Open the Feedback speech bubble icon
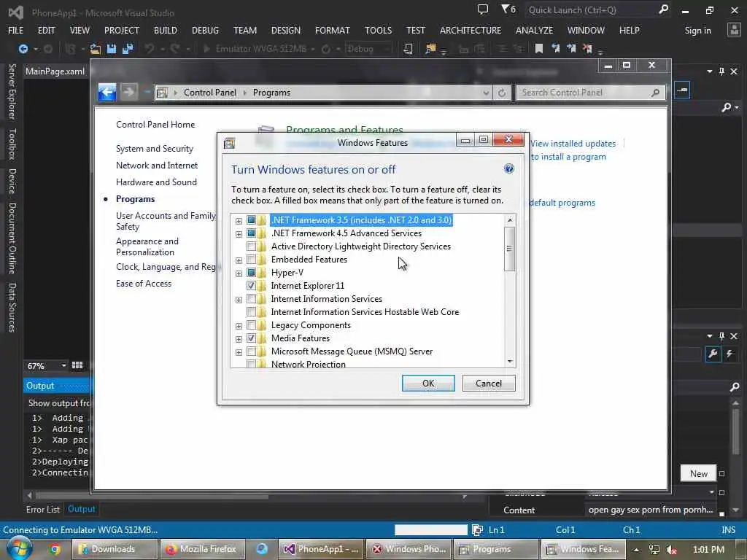 483,9
